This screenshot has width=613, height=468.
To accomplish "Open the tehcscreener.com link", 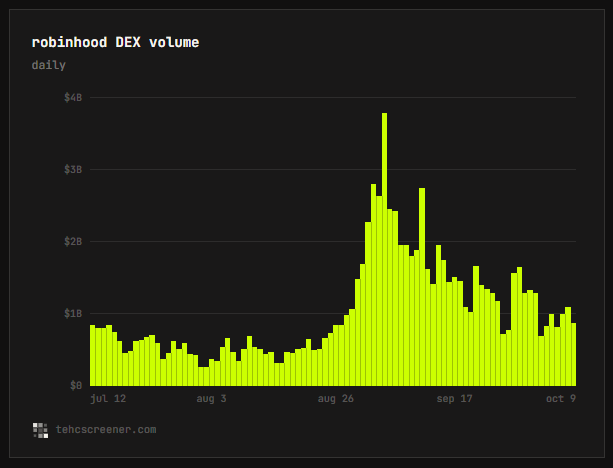I will 106,430.
